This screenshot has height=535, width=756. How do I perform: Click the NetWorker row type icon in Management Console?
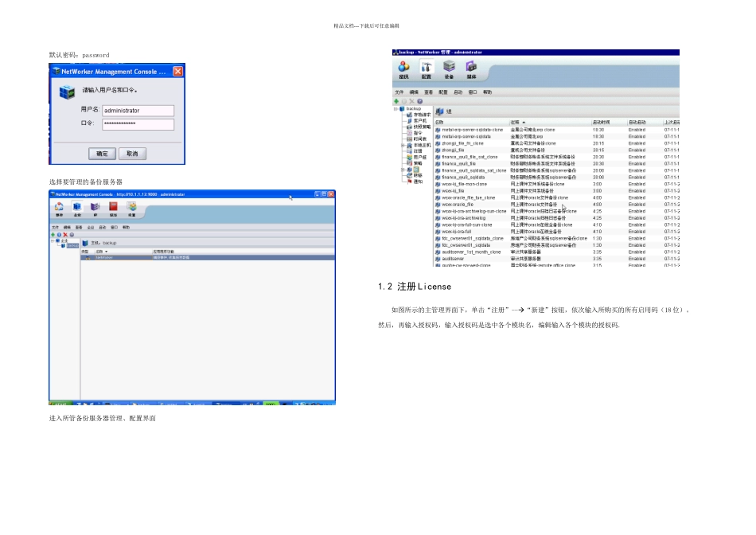pyautogui.click(x=88, y=258)
